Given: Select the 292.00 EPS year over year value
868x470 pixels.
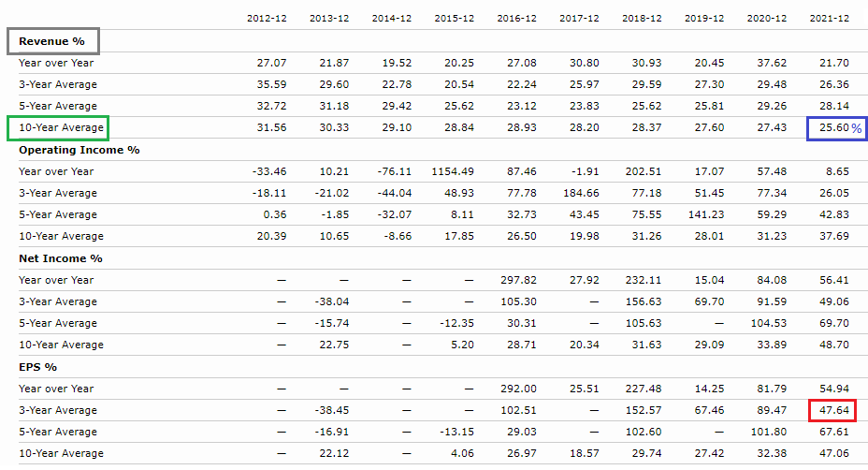Looking at the screenshot, I should tap(519, 389).
